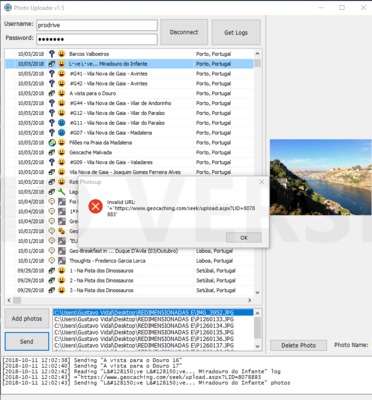Click the smiley icon for 3 - Na Pista dos Dinossauros
The image size is (372, 400).
pos(61,290)
